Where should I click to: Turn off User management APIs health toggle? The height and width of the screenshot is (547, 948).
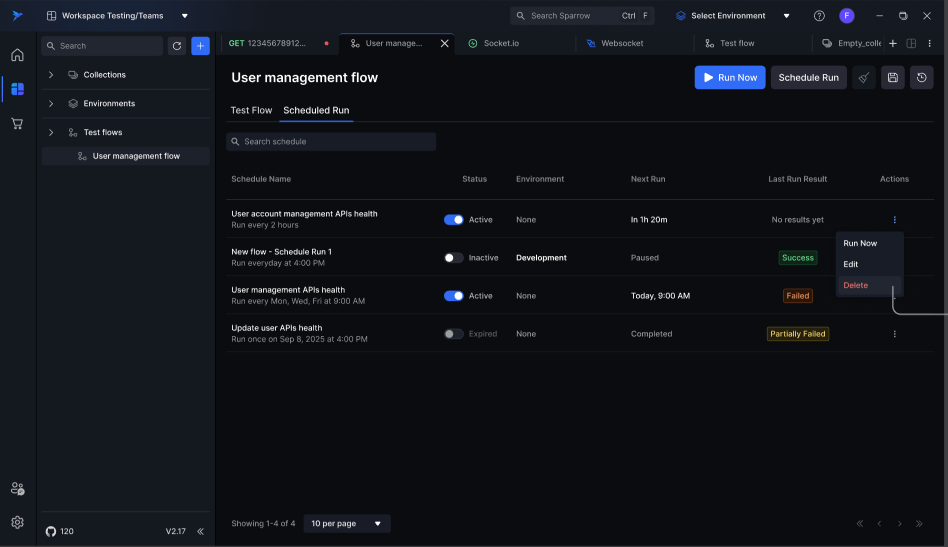click(x=453, y=296)
